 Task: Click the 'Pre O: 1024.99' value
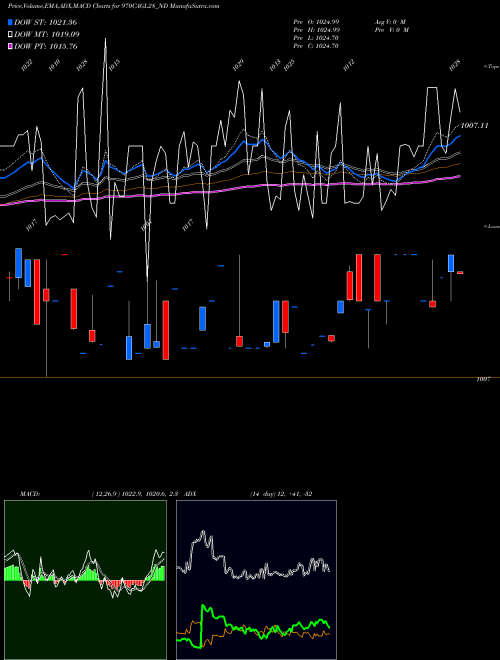click(x=316, y=21)
